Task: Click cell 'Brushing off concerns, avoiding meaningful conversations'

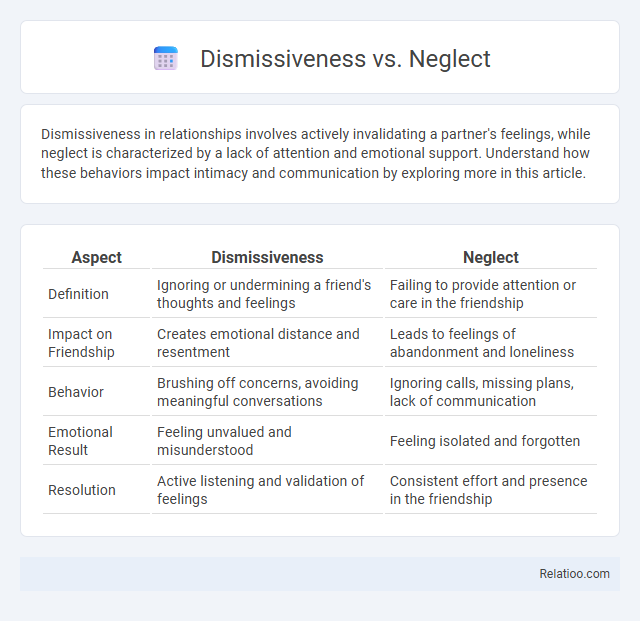Action: pos(267,392)
